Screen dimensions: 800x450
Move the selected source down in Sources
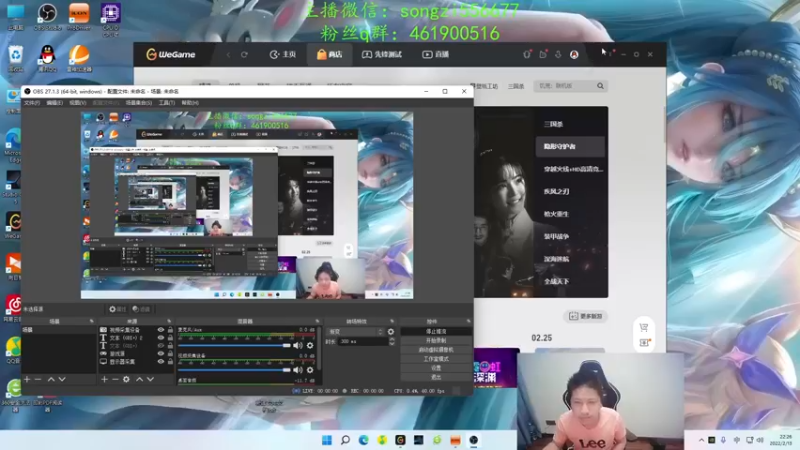tap(150, 380)
